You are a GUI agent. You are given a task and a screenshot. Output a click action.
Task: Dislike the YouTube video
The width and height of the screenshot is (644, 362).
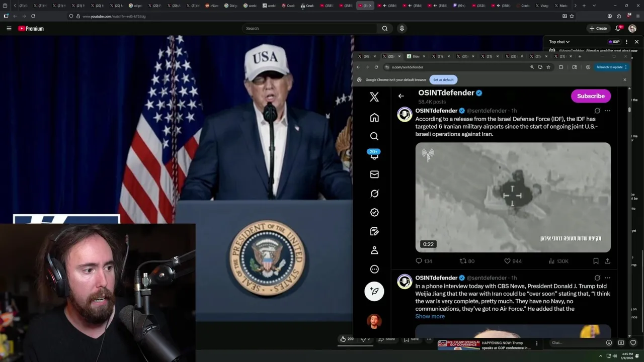[365, 339]
